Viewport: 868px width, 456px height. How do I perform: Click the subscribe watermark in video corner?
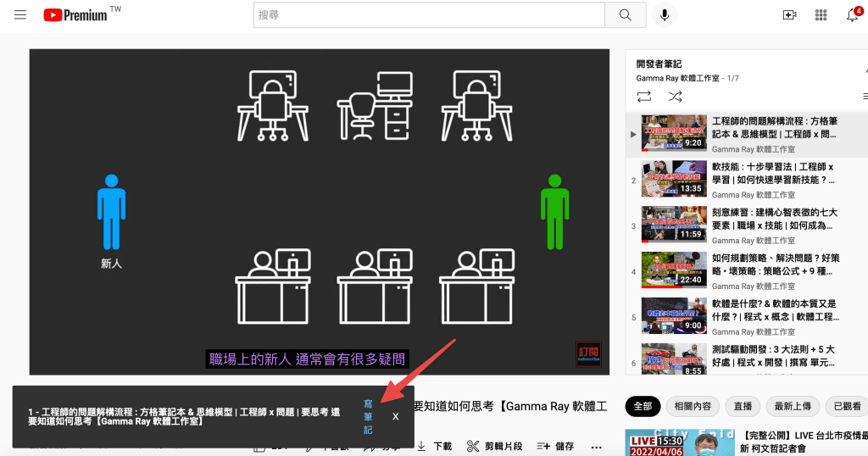[587, 354]
